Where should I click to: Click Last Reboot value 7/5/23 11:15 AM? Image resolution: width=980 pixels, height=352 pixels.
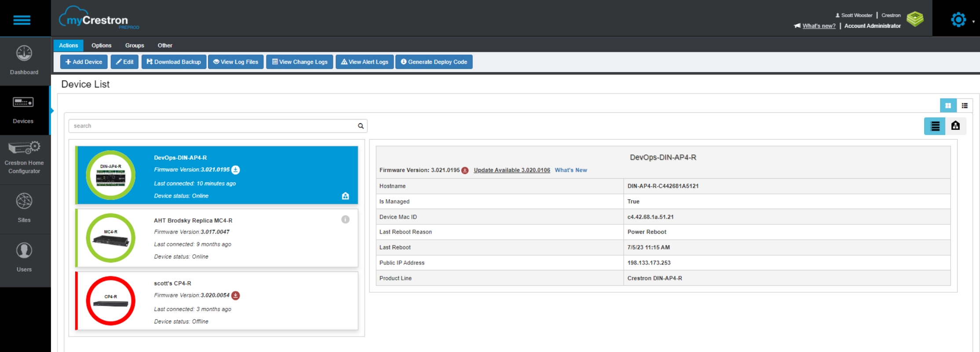click(648, 247)
